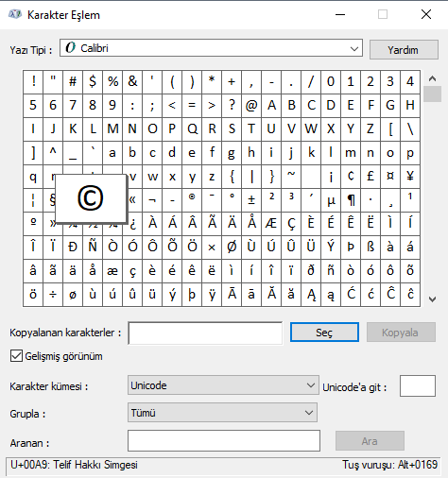This screenshot has width=448, height=478.
Task: Click the 'Tuş vuruşu: Alt+0169' status text
Action: (x=390, y=465)
